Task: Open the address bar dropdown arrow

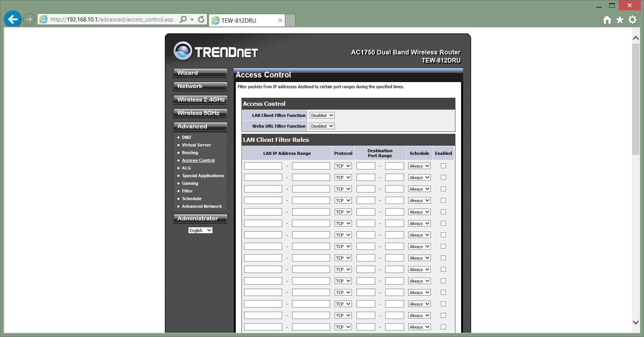Action: [x=192, y=20]
